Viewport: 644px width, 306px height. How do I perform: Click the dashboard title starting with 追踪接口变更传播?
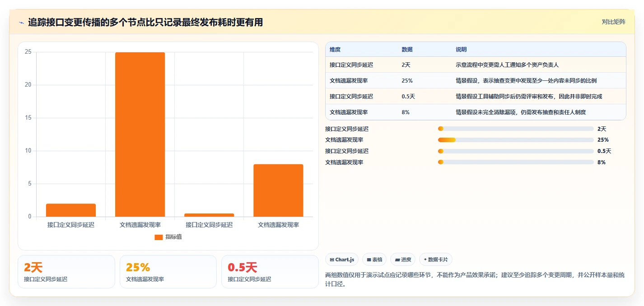[145, 22]
